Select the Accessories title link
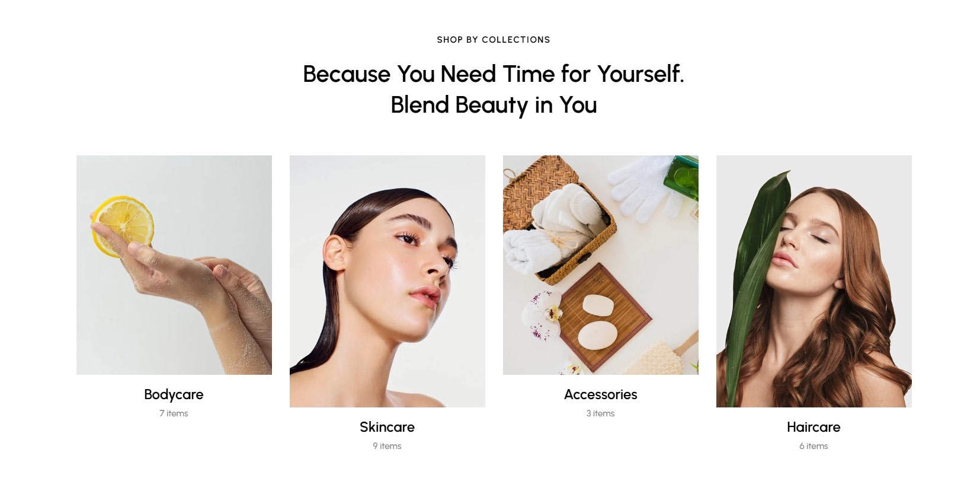 pos(601,394)
